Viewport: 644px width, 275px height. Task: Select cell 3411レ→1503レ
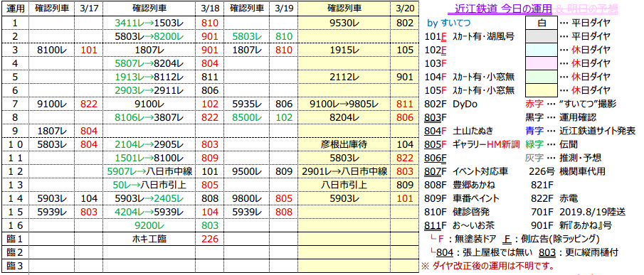pos(149,23)
